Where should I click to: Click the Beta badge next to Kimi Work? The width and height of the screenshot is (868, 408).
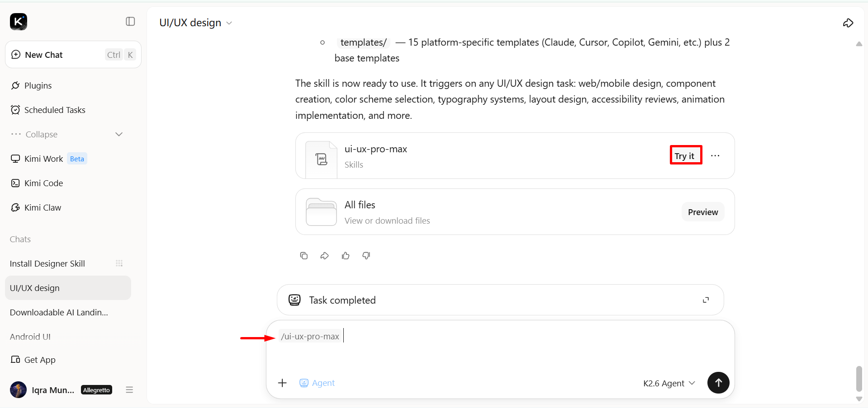(77, 159)
